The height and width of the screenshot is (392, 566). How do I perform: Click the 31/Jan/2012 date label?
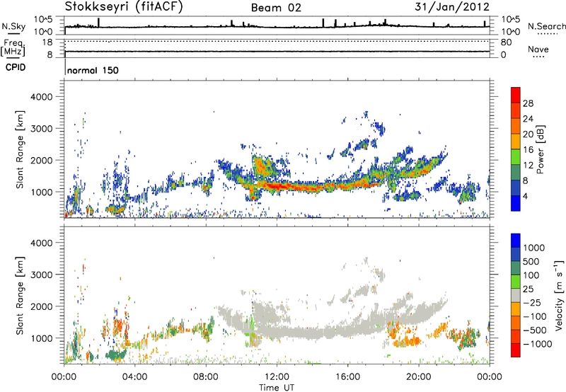(452, 6)
